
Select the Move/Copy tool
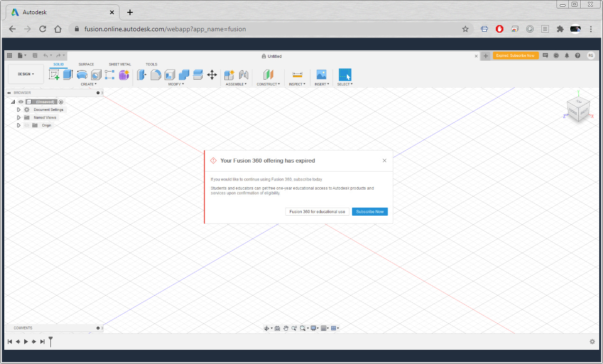click(x=212, y=75)
